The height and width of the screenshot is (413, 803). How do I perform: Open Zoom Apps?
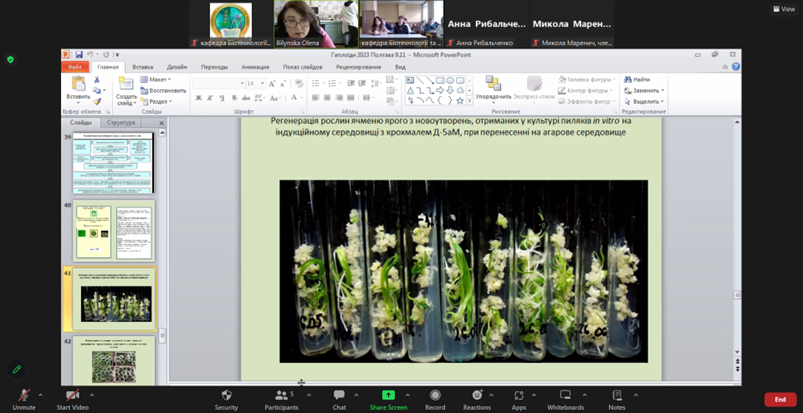pyautogui.click(x=519, y=400)
